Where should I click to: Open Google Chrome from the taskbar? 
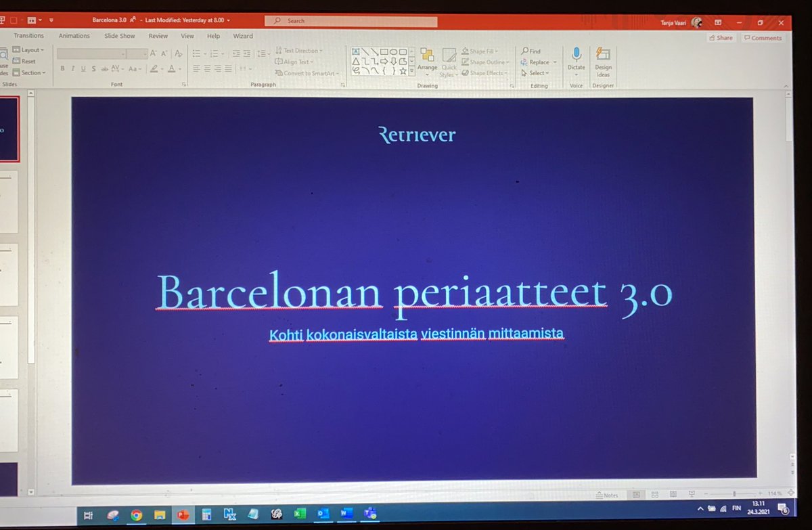136,515
